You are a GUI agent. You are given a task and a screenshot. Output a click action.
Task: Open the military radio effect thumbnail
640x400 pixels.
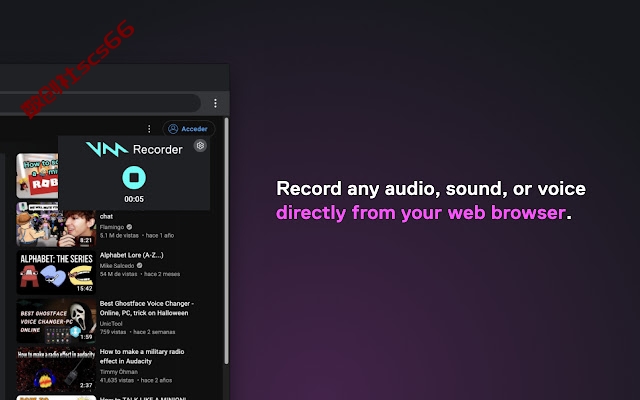(x=56, y=369)
